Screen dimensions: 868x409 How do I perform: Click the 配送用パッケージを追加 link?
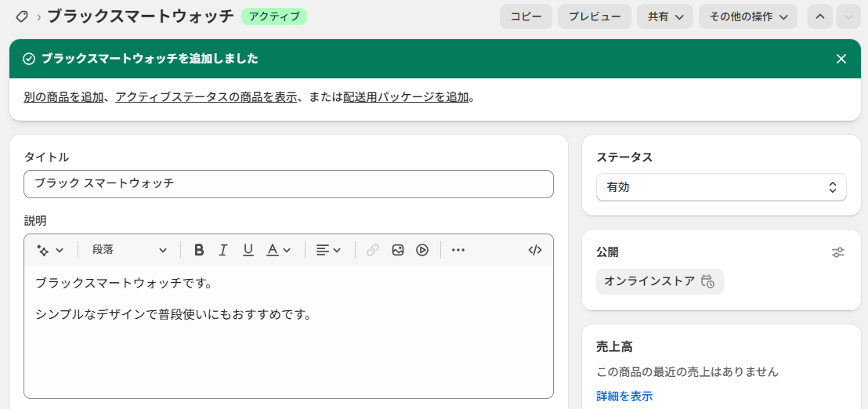pyautogui.click(x=406, y=98)
